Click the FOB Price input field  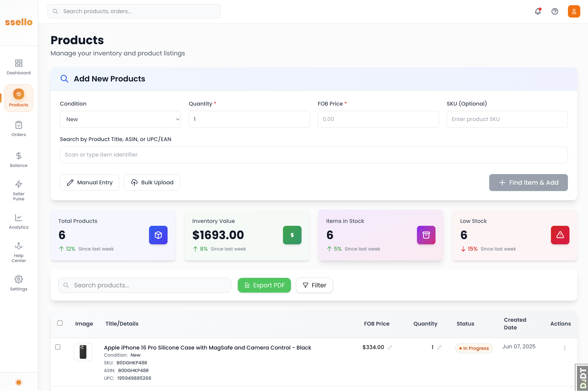coord(378,119)
